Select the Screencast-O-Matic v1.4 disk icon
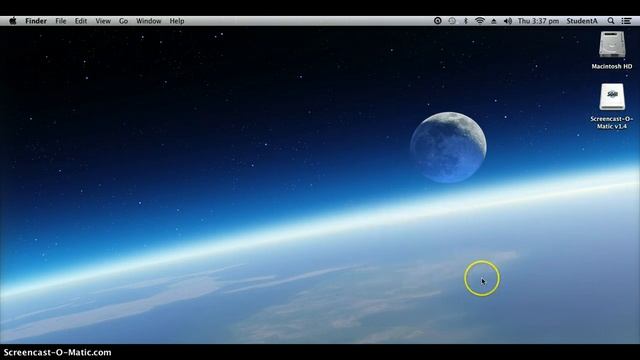The width and height of the screenshot is (640, 360). click(x=612, y=97)
